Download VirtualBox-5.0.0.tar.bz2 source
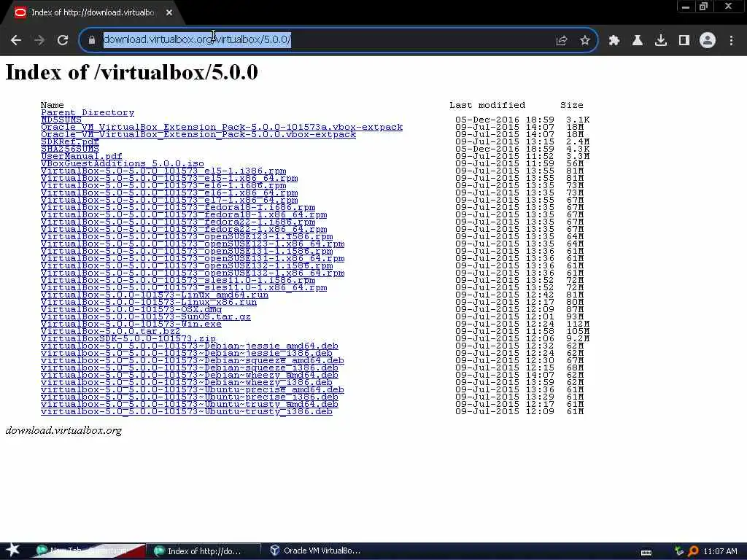 tap(111, 332)
